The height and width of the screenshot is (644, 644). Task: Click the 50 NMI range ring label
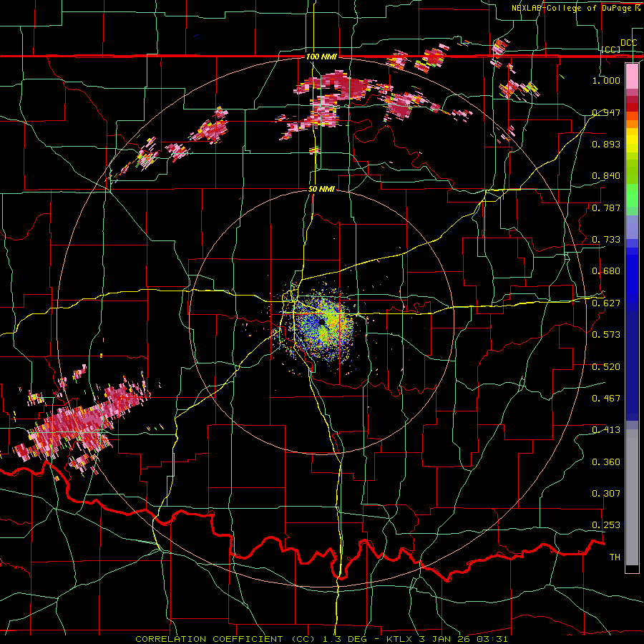(x=321, y=189)
